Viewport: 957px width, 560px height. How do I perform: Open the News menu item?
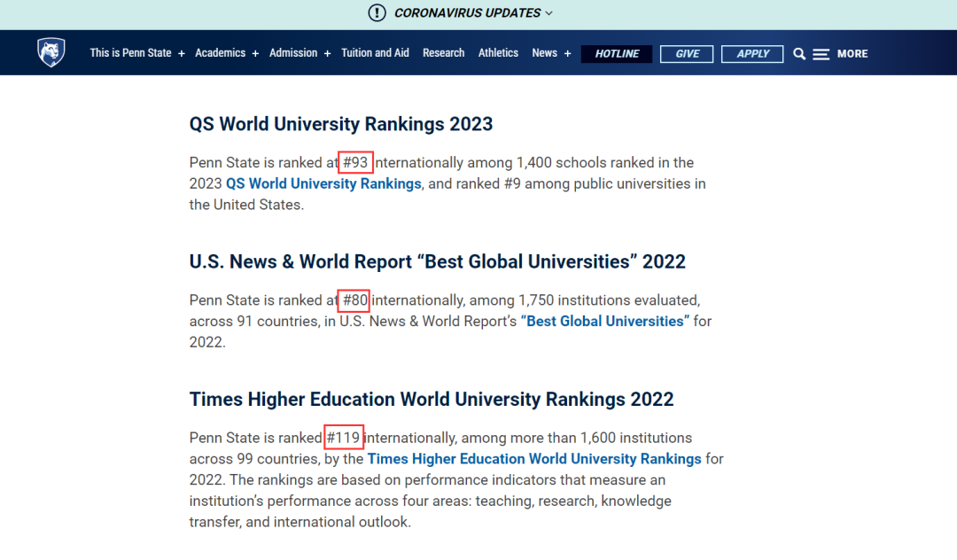click(x=544, y=53)
